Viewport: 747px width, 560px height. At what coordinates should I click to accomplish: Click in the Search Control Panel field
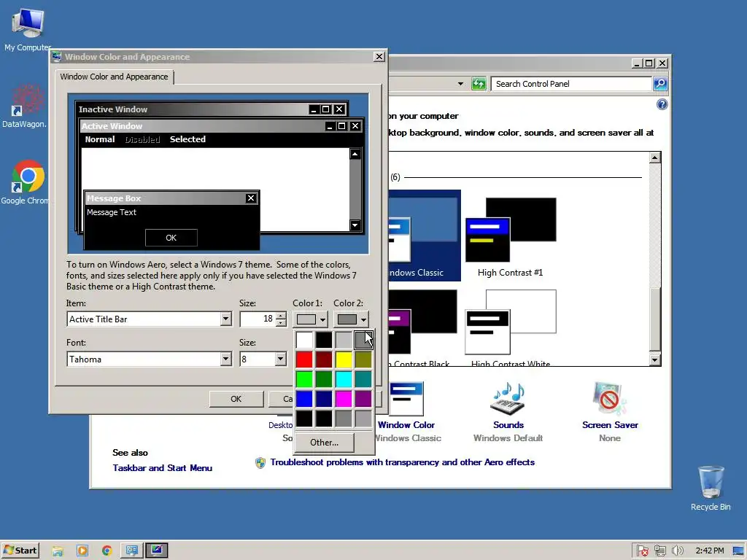(x=570, y=84)
